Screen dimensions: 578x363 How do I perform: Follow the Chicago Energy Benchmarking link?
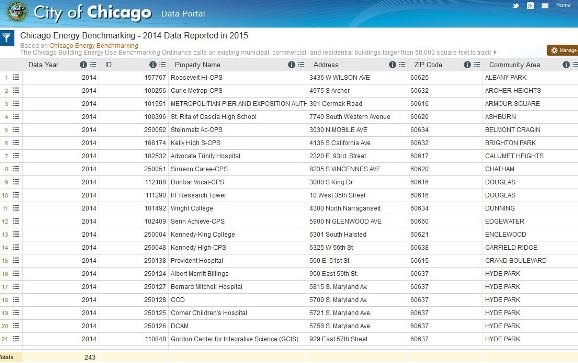94,46
